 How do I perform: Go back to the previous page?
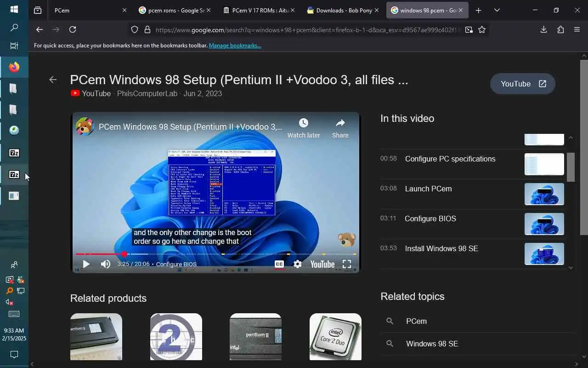point(40,29)
